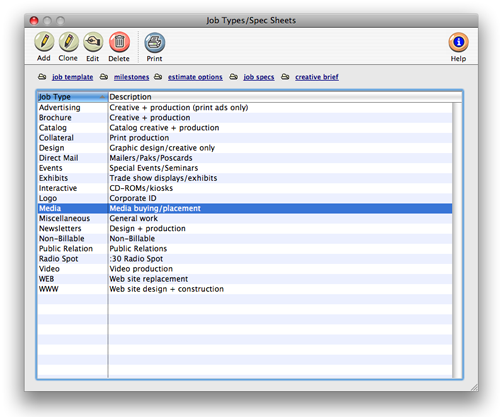Select the Direct Mail row
Viewport: 500px width, 417px height.
point(245,158)
